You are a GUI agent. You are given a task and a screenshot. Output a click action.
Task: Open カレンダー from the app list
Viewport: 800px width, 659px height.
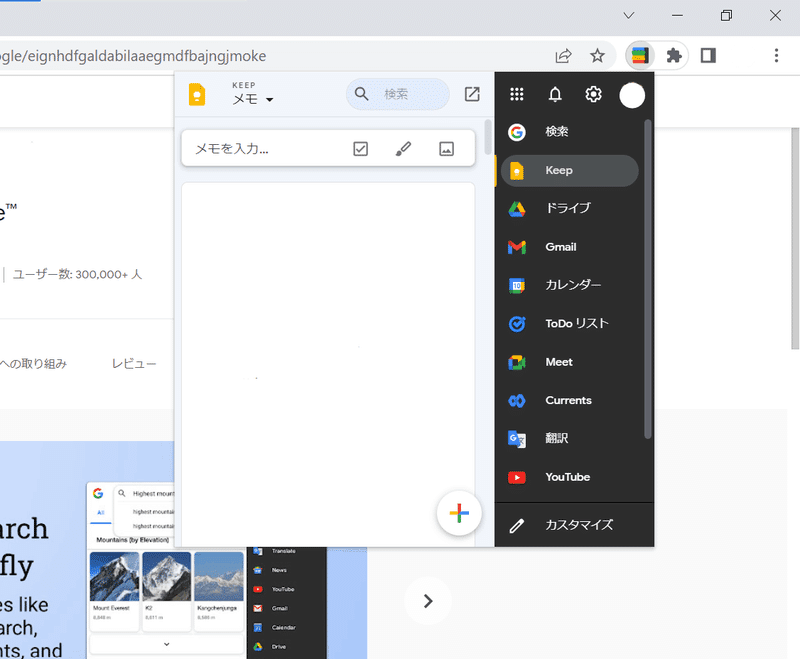pos(569,285)
